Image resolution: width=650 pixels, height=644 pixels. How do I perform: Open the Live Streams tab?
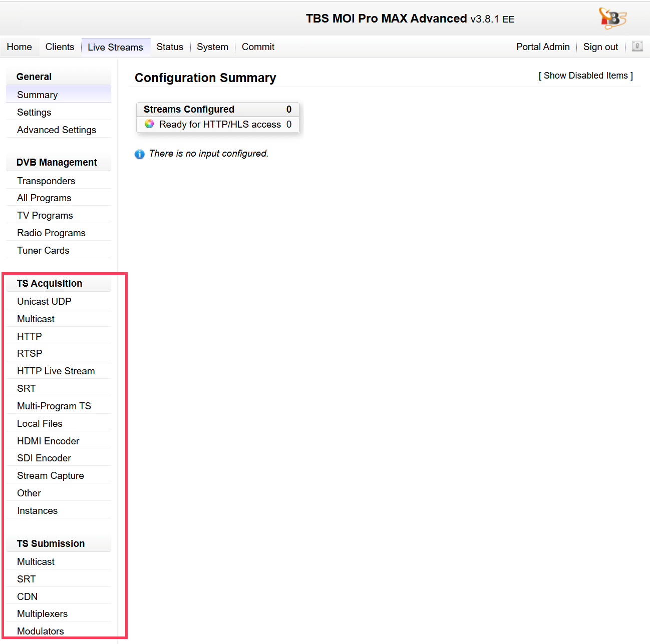point(115,47)
